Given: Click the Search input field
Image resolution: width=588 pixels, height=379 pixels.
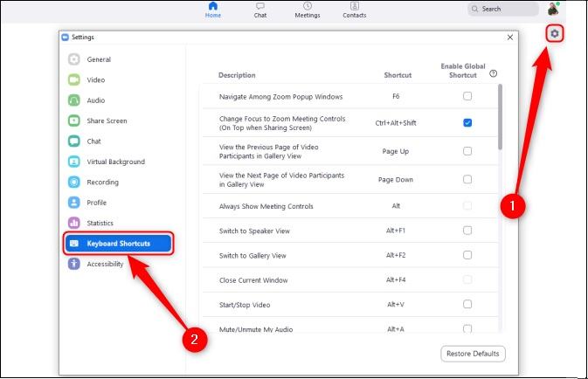Looking at the screenshot, I should point(503,9).
